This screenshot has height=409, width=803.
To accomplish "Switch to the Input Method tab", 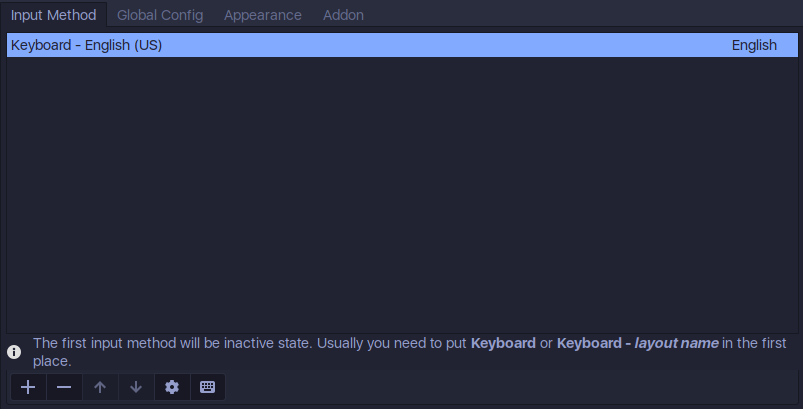I will (x=53, y=15).
